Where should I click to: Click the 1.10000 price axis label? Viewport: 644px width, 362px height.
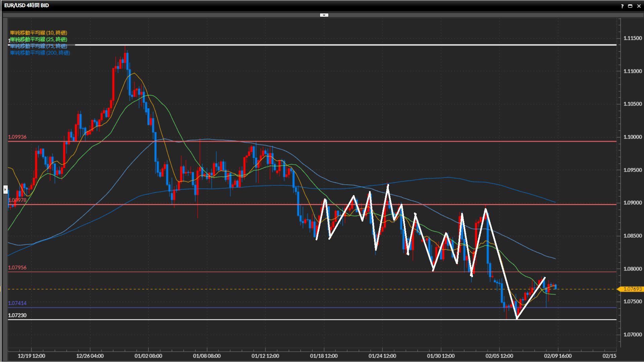632,137
